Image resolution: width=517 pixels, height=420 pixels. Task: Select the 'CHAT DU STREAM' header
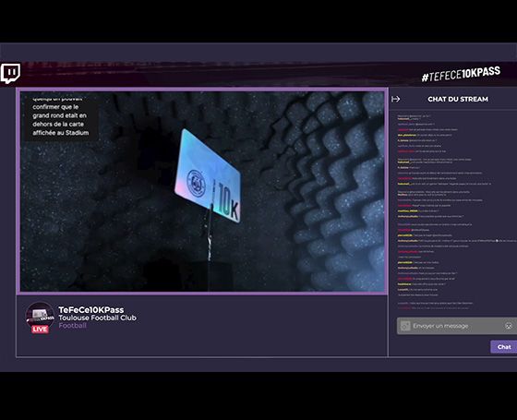[458, 99]
